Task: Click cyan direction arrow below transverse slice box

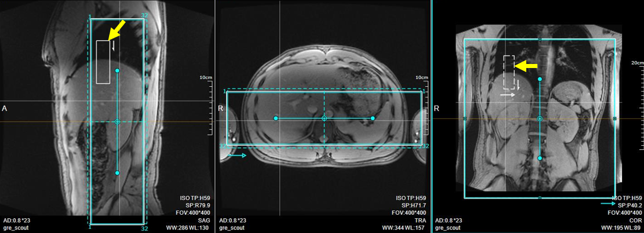Action: 237,156
